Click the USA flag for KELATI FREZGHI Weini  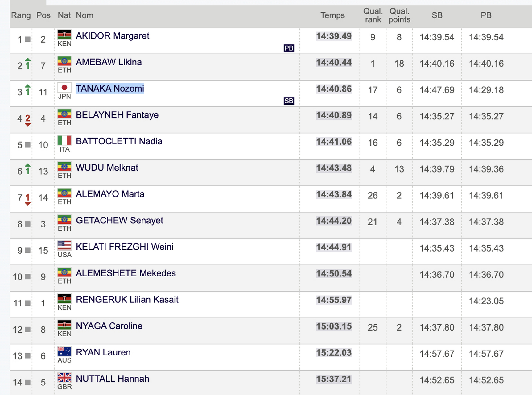[64, 246]
